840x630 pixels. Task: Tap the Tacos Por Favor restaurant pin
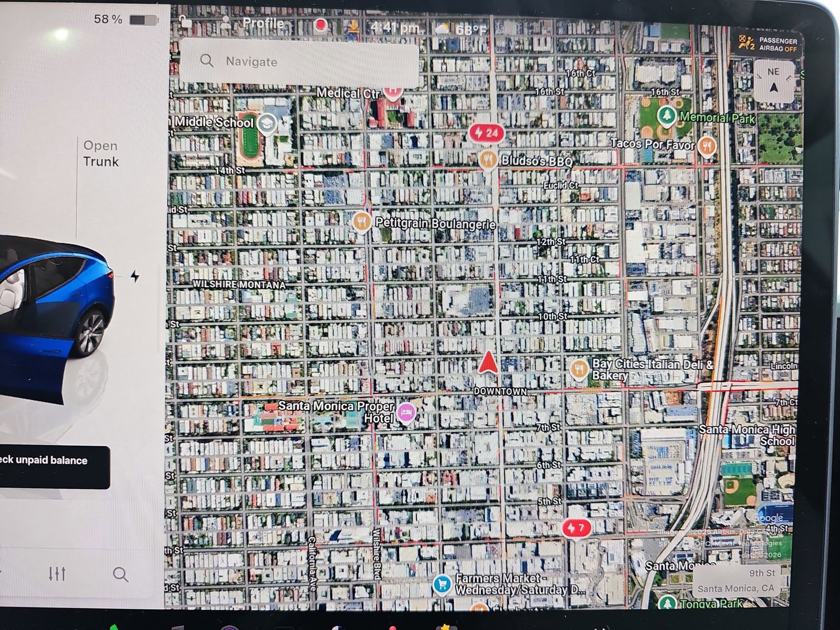coord(707,145)
